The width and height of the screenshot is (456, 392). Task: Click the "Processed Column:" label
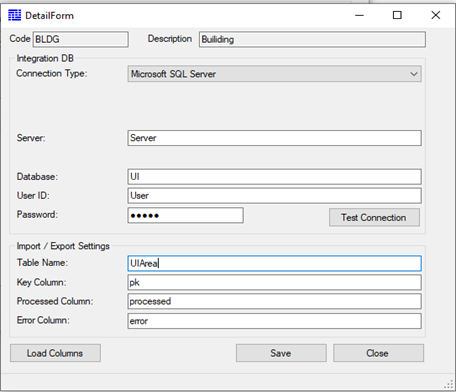point(55,301)
